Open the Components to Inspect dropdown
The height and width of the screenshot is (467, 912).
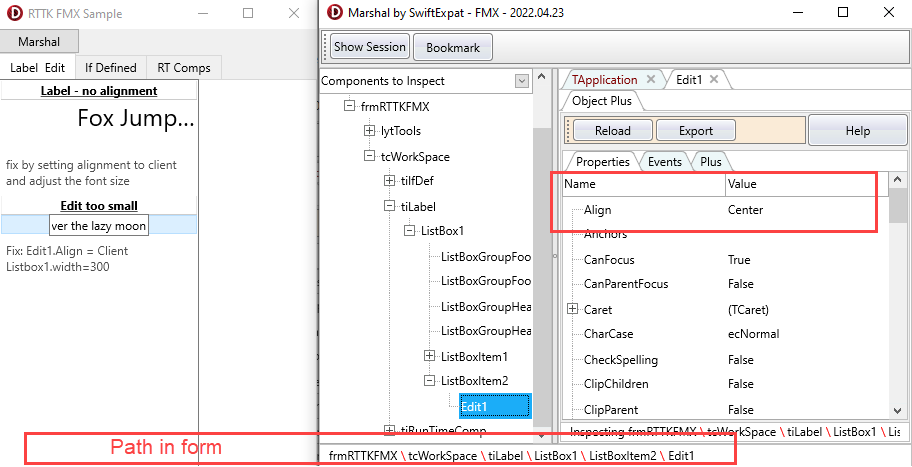[522, 81]
